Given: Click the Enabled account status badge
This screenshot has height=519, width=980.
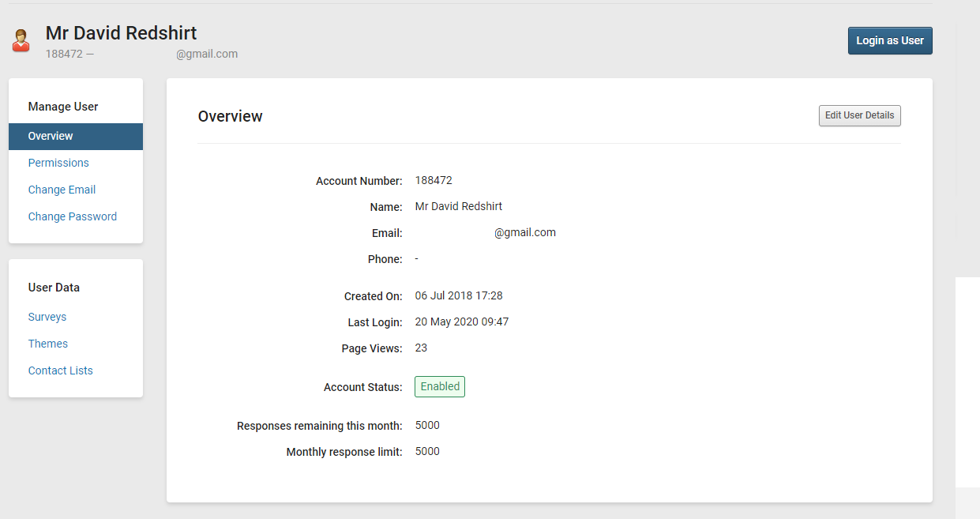Looking at the screenshot, I should pos(439,386).
